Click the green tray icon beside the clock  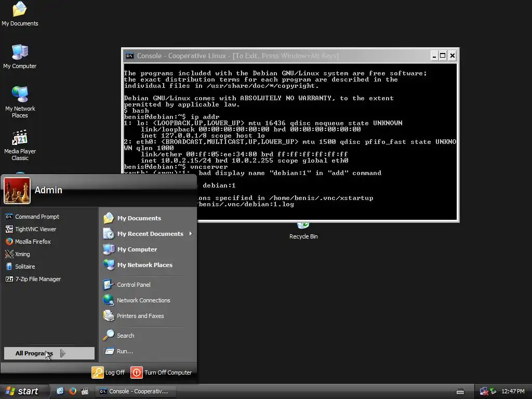click(x=493, y=391)
